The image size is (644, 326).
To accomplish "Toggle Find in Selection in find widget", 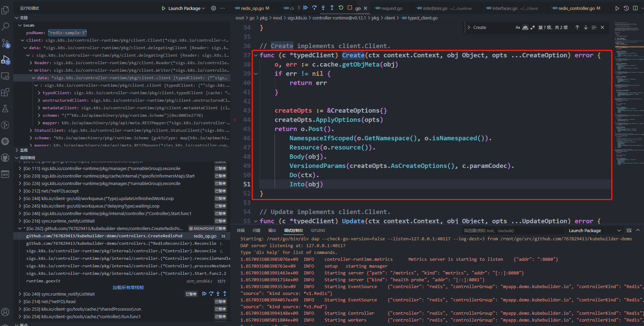I will click(x=594, y=27).
